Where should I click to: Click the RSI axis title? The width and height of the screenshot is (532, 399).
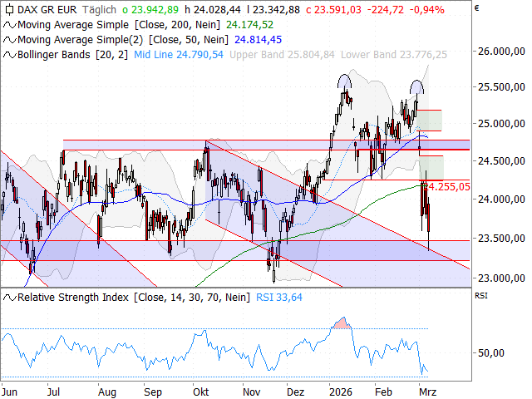(x=480, y=296)
